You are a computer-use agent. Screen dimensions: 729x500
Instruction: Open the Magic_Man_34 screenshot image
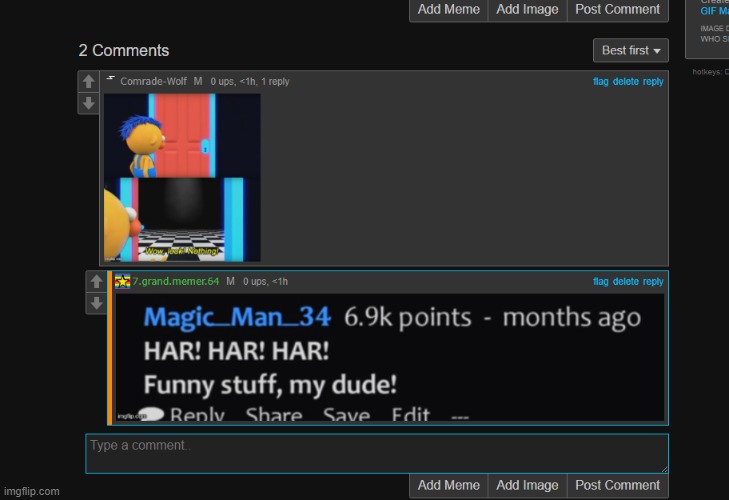[x=390, y=358]
